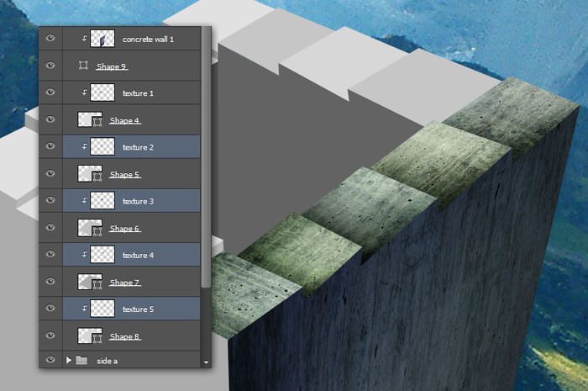Select the Shape 9 layer name

112,66
